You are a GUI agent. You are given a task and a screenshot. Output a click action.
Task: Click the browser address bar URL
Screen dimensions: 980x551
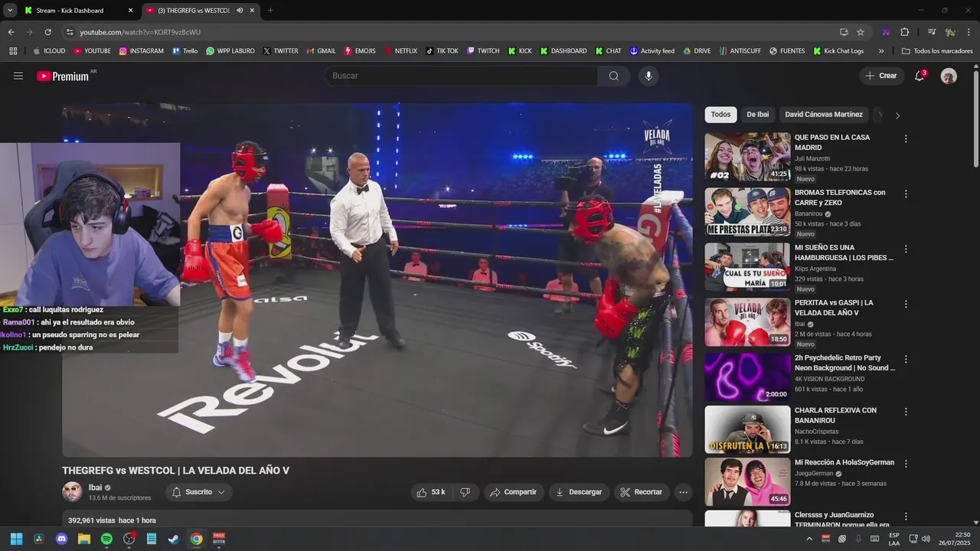pos(140,32)
